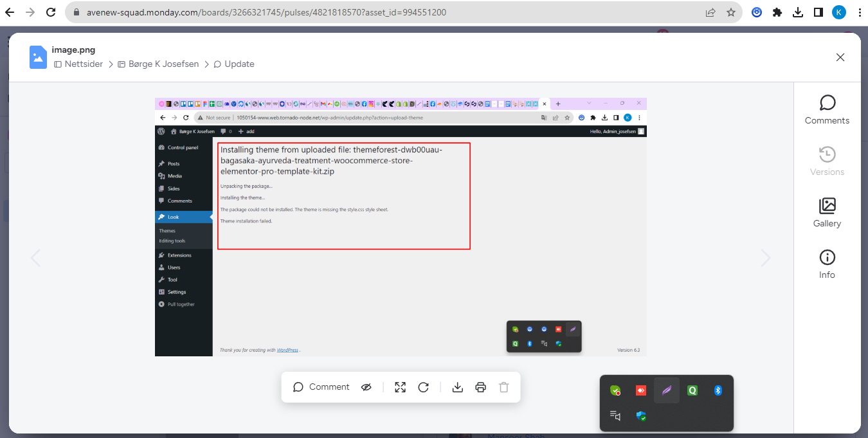Reload the current monday.com page

pos(50,12)
